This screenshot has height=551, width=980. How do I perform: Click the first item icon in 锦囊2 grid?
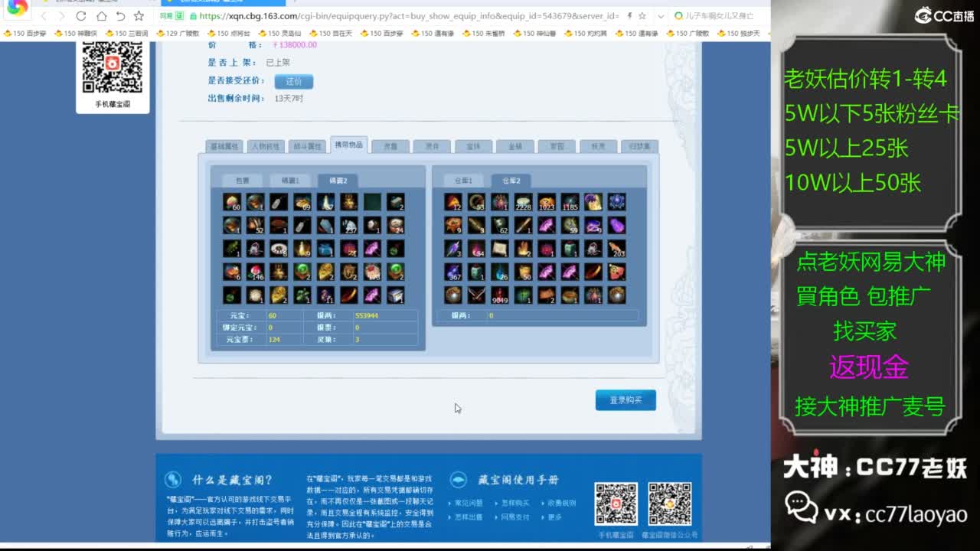(231, 202)
